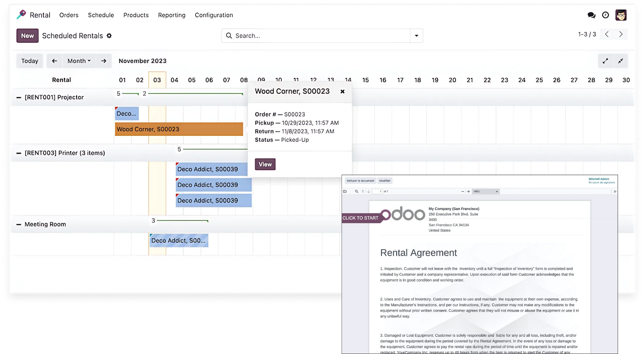Image resolution: width=644 pixels, height=354 pixels.
Task: Open the PDF zoom level 140% dropdown
Action: 486,191
